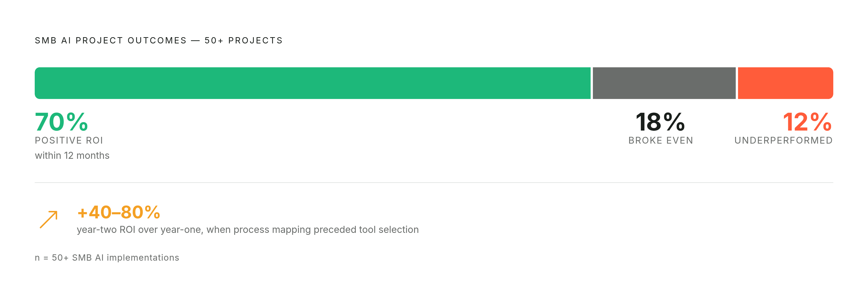Select the green positive ROI bar segment

313,83
